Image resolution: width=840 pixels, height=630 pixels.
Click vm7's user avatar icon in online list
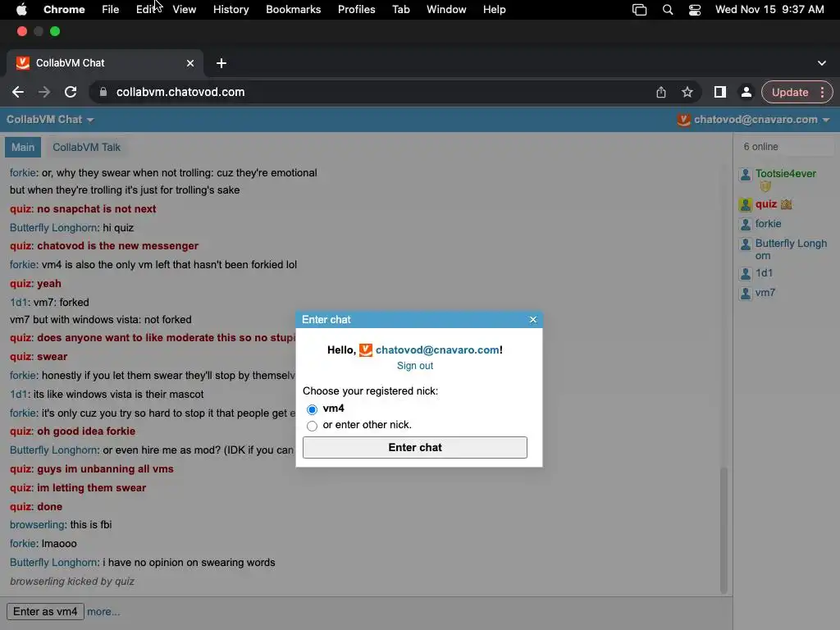(x=745, y=294)
